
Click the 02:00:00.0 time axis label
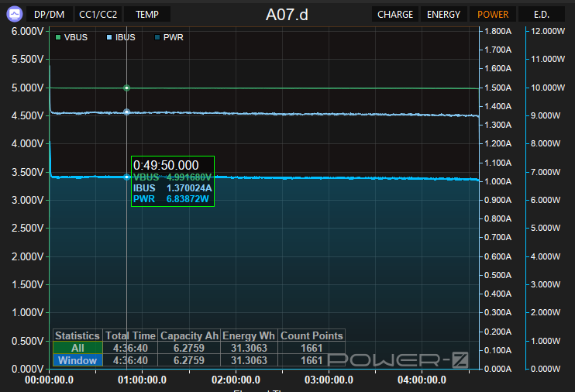236,380
